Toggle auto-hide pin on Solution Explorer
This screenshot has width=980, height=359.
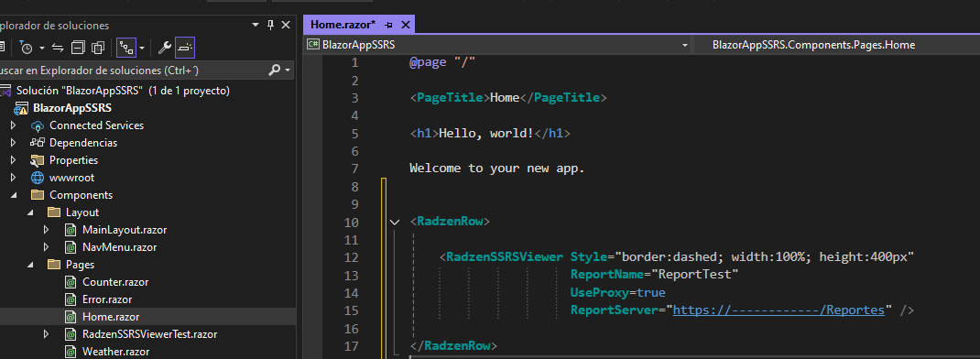[270, 25]
